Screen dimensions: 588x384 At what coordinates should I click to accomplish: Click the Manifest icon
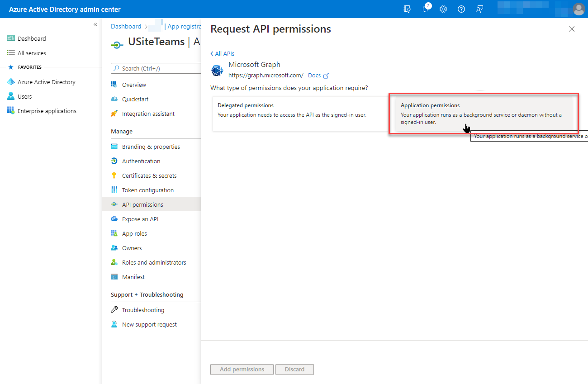click(x=114, y=277)
